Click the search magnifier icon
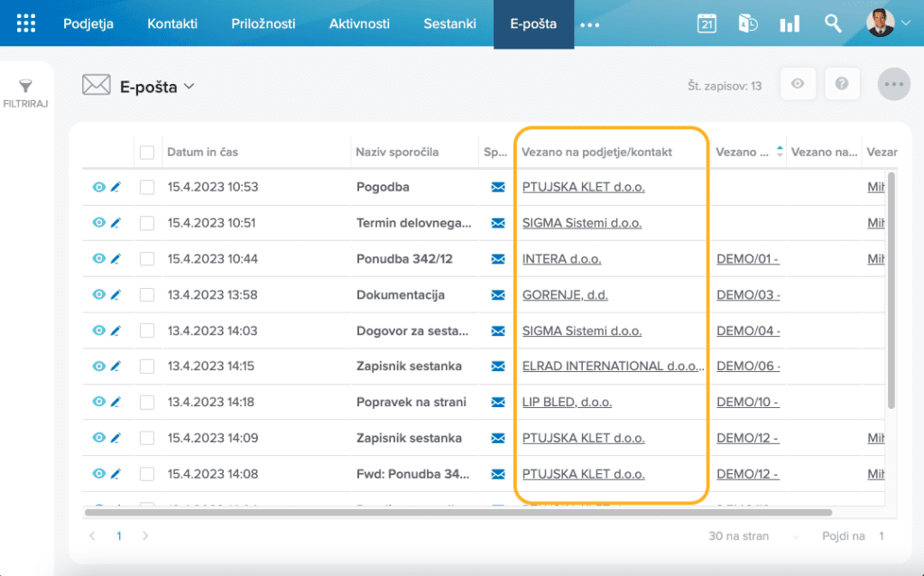The width and height of the screenshot is (924, 576). [833, 23]
